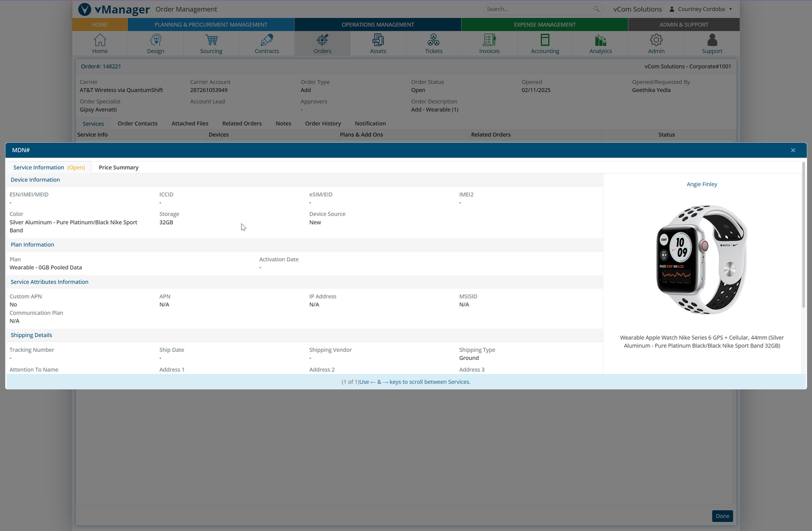Select Admin & Support menu
812x531 pixels.
(x=684, y=24)
